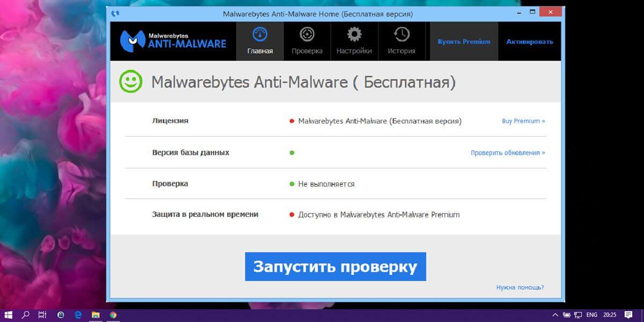
Task: Follow the Buy Premium » link
Action: [x=523, y=121]
